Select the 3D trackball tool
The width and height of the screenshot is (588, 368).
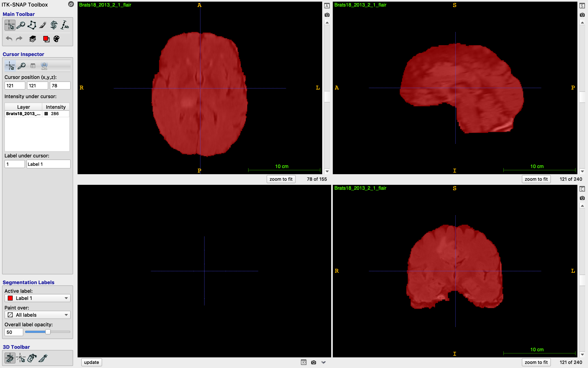pyautogui.click(x=10, y=358)
